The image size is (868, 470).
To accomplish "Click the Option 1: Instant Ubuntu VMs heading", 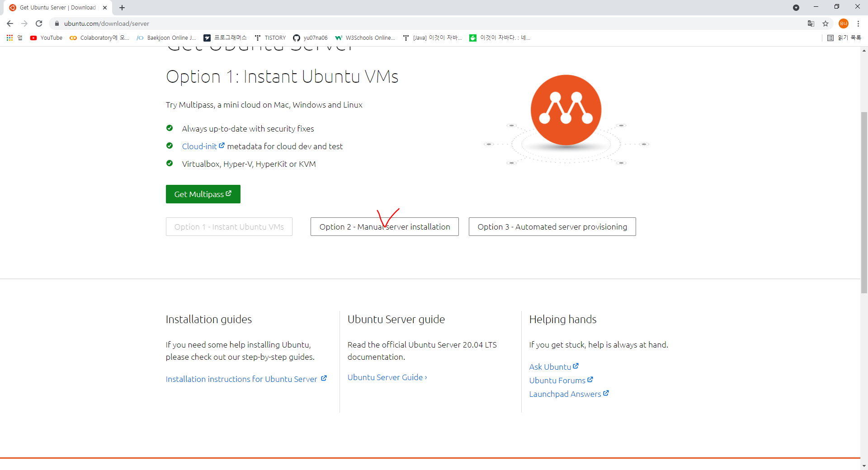I will point(282,77).
